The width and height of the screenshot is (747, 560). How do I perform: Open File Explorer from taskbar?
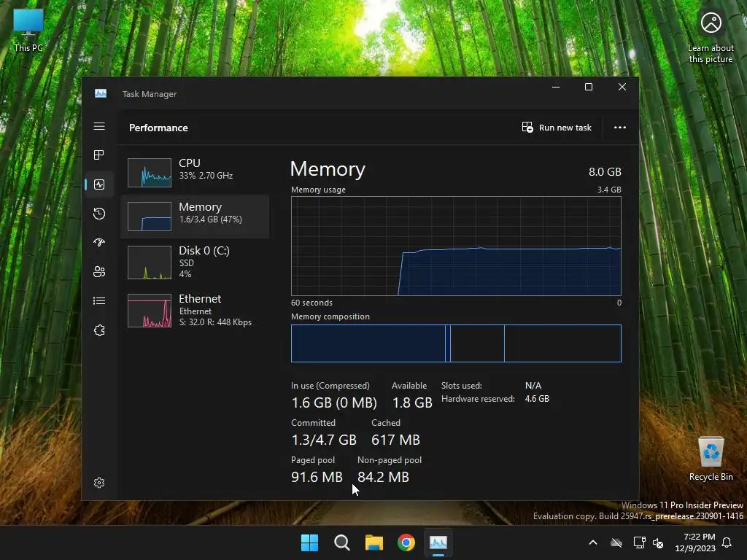pyautogui.click(x=374, y=542)
